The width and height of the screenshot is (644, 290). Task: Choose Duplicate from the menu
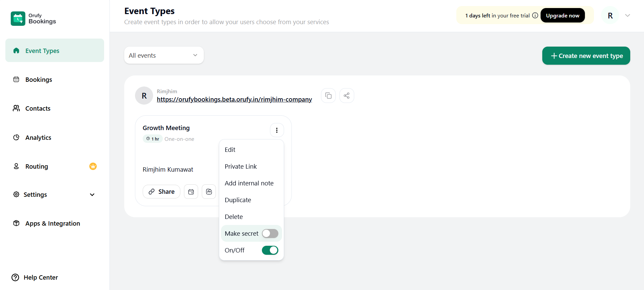251,200
